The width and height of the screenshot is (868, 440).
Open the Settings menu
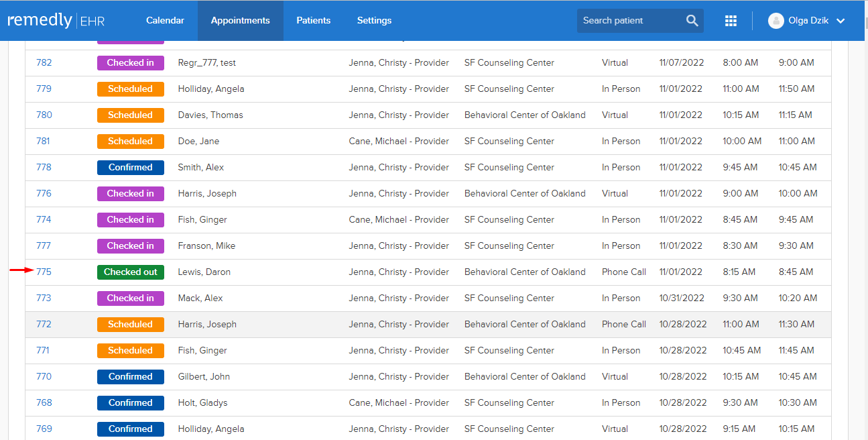(374, 21)
